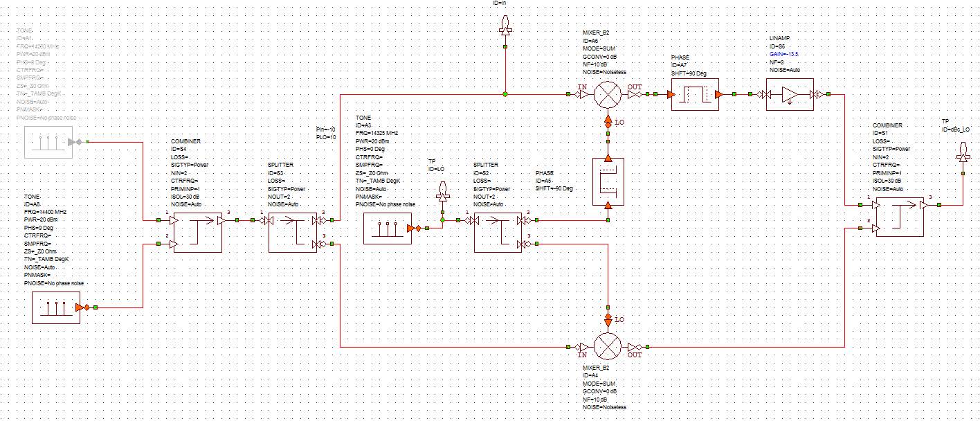Screen dimensions: 980x421
Task: Click the test point symbol with ID=in
Action: 506,26
